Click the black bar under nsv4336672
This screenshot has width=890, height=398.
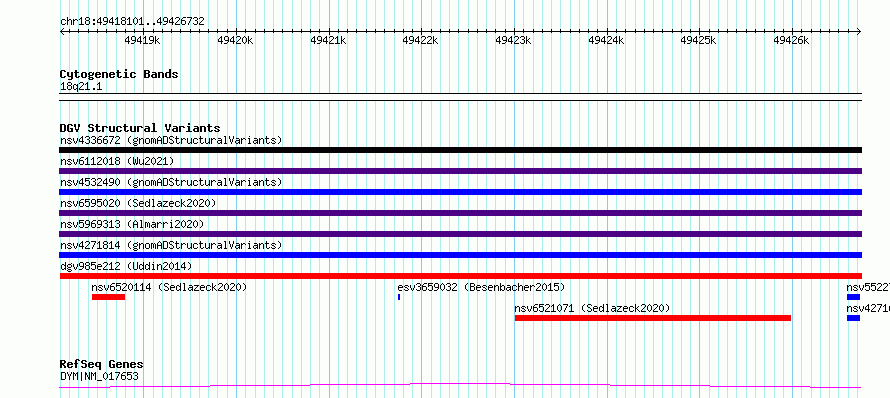(460, 150)
